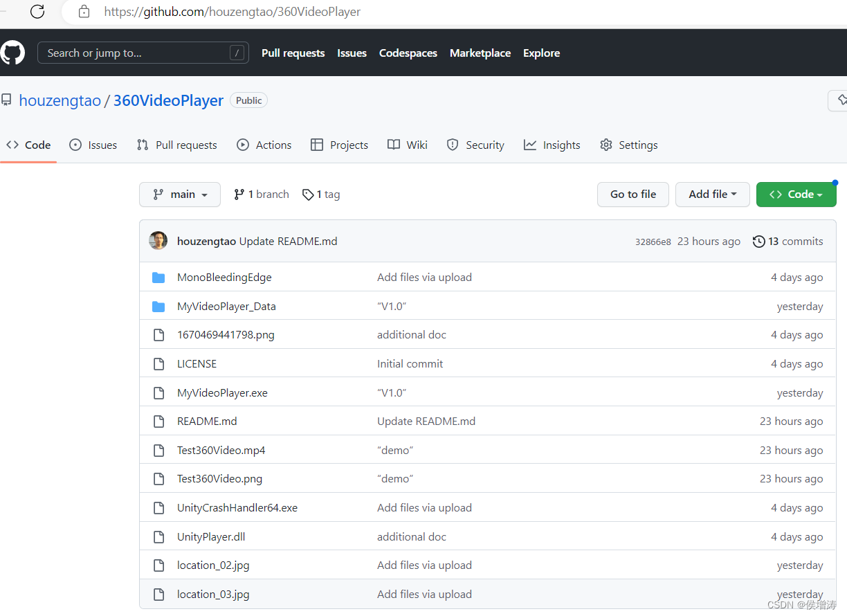This screenshot has height=616, width=847.
Task: Open the main branch dropdown
Action: coord(180,194)
